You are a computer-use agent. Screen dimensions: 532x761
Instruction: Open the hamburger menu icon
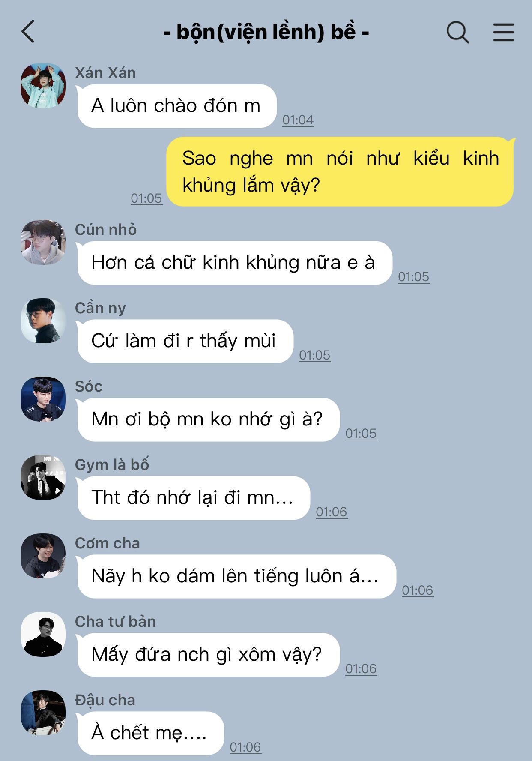click(503, 32)
